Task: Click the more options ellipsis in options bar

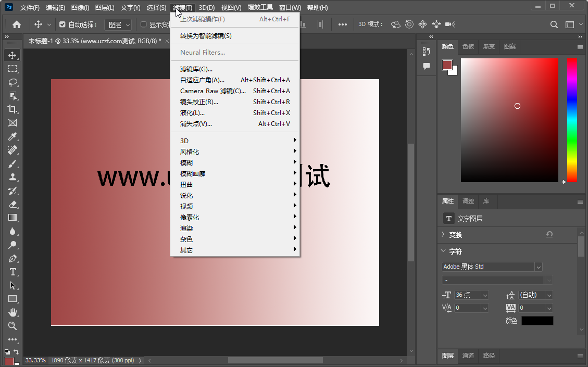Action: (x=343, y=23)
